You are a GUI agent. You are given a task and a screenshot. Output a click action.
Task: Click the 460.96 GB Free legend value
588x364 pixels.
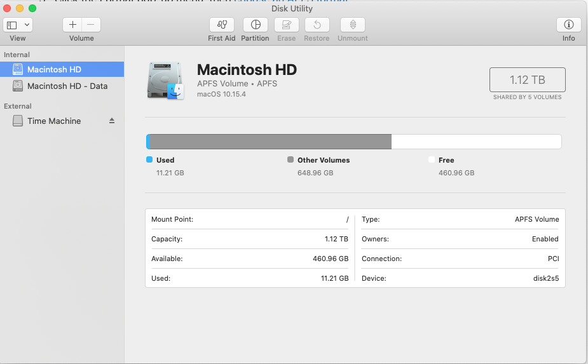tap(456, 173)
